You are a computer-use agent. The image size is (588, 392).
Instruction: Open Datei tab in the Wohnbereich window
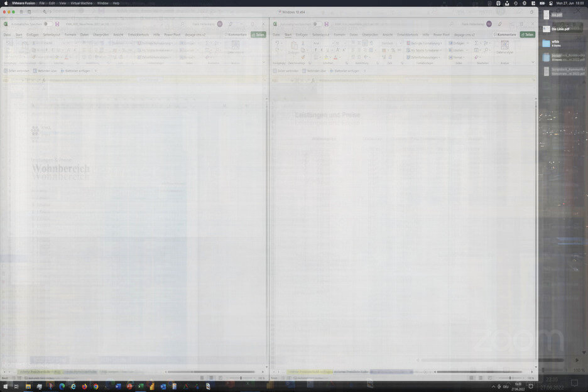[7, 35]
